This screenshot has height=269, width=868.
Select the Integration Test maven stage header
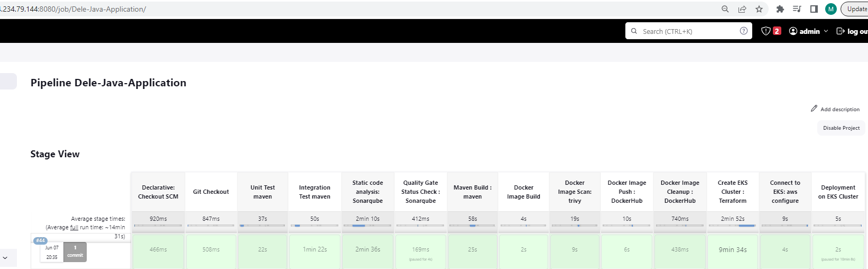[315, 192]
